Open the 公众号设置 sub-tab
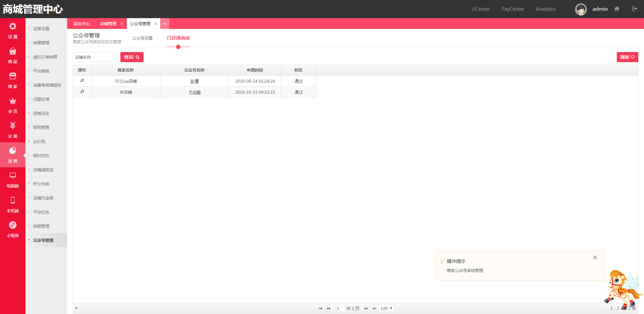Screen dimensions: 644x314 pos(143,38)
